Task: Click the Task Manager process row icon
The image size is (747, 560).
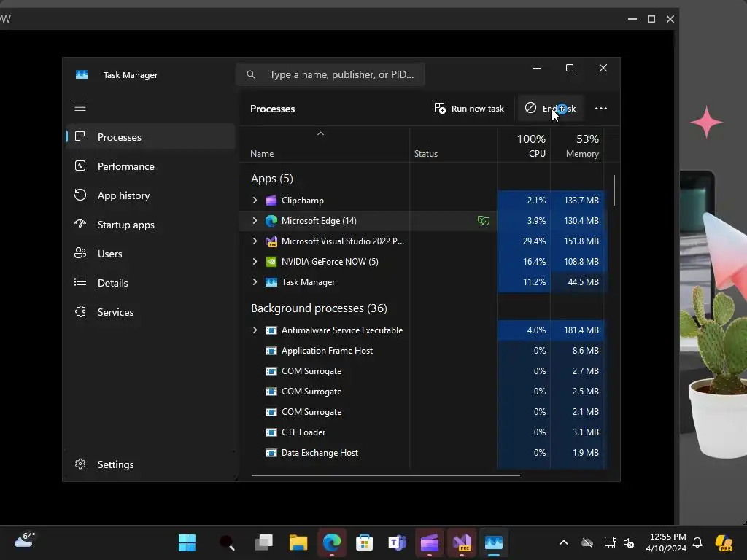Action: [x=271, y=282]
